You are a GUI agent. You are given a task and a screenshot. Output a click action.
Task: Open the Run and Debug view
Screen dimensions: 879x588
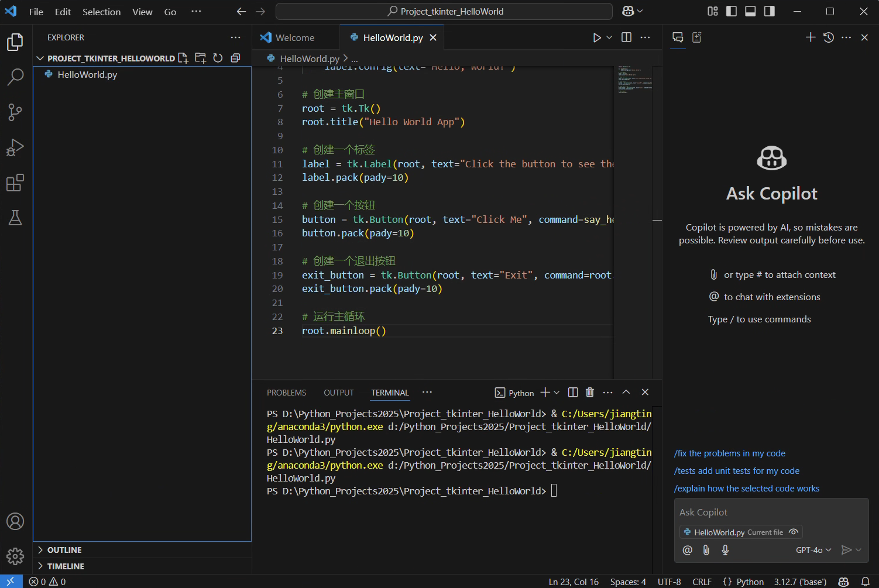tap(15, 147)
